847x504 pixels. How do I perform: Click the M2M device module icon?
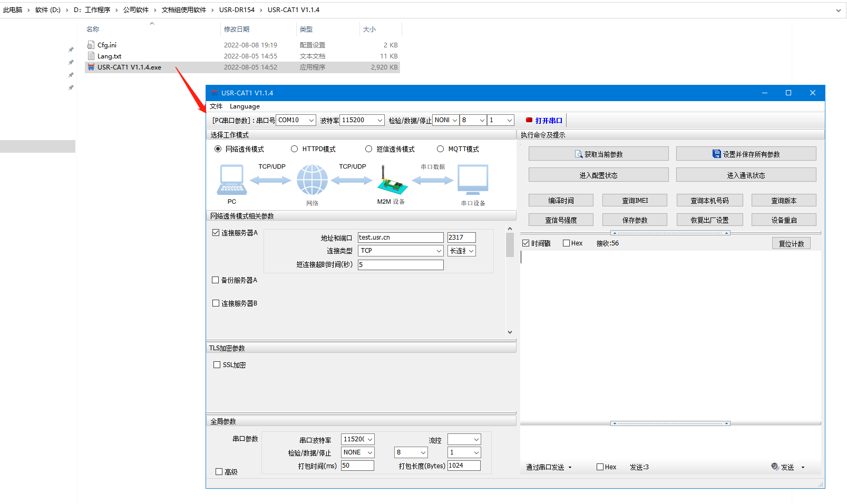coord(392,181)
